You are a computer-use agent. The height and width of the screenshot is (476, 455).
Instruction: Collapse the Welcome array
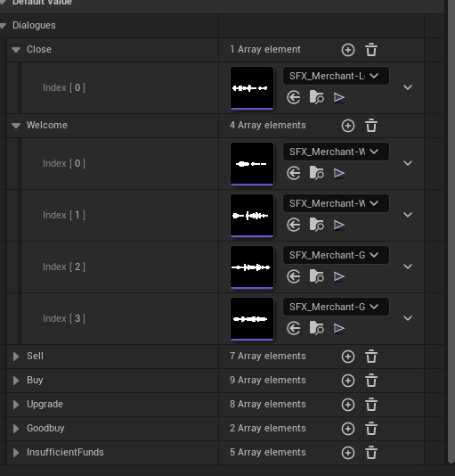coord(16,126)
